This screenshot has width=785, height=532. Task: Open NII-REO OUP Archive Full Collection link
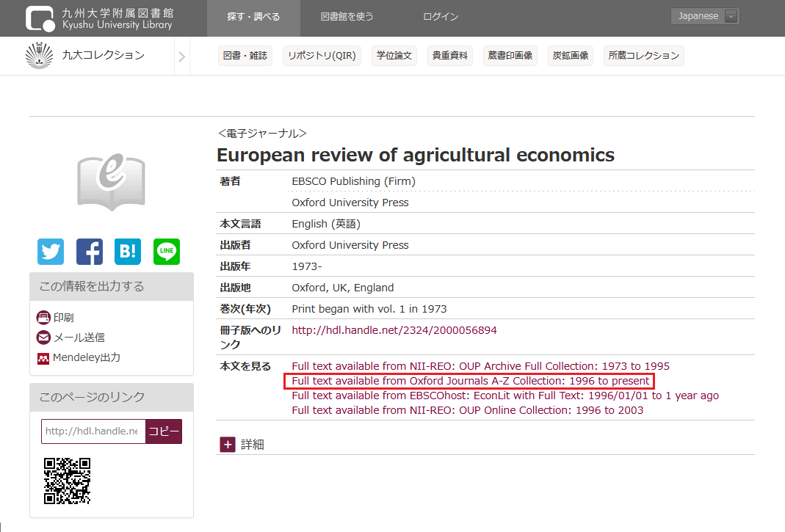(480, 366)
